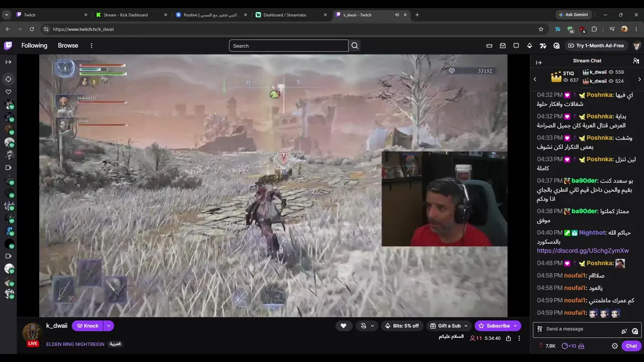644x362 pixels.
Task: Click the 7TV browser extension icon
Action: point(557,29)
